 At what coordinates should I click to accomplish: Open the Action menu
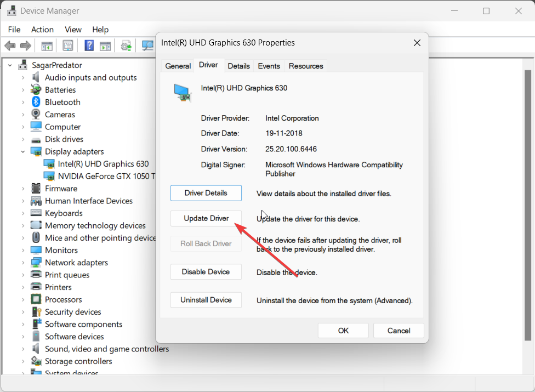(x=42, y=30)
